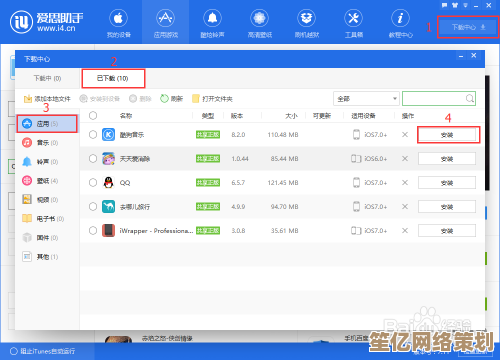Viewport: 500px width, 360px height.
Task: Click the QQ penguin app icon
Action: (x=108, y=183)
